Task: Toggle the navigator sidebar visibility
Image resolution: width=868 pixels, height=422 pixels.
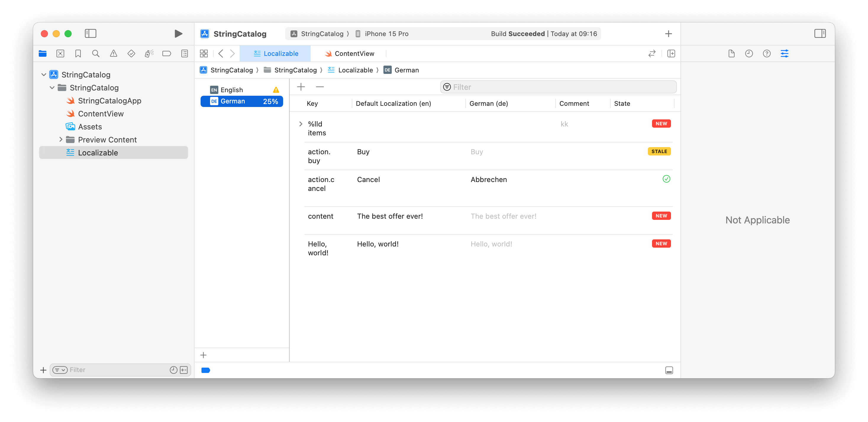Action: [x=90, y=33]
